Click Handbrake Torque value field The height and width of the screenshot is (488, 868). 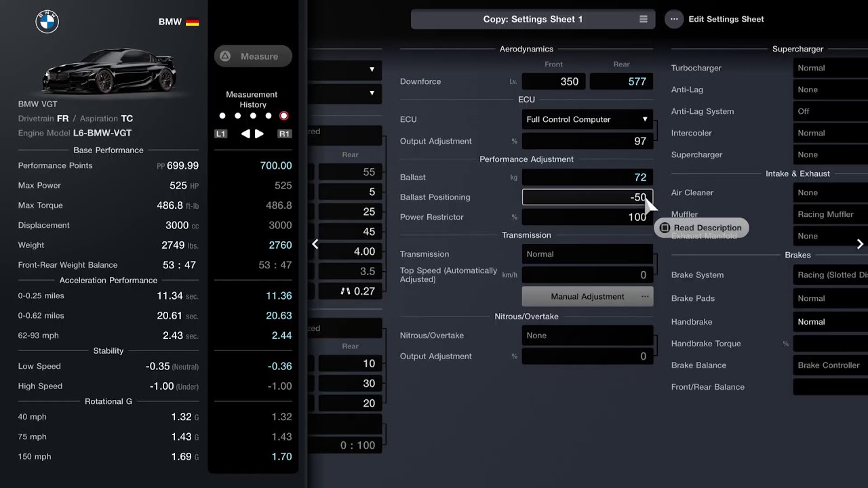point(831,344)
